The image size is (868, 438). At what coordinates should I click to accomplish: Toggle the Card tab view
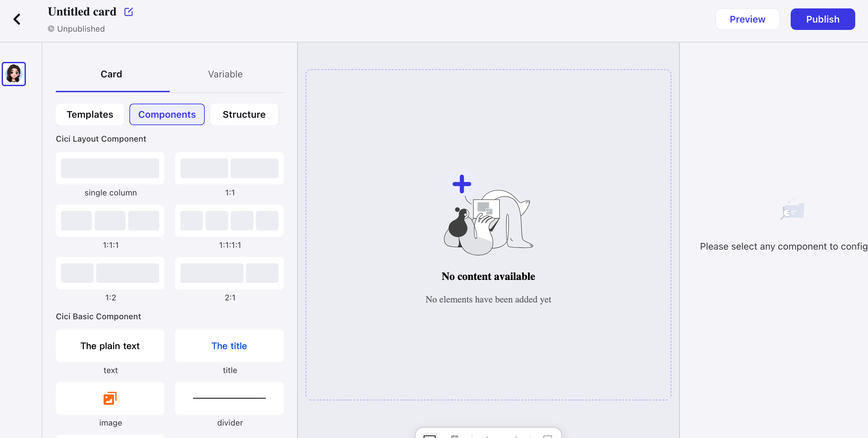point(111,74)
